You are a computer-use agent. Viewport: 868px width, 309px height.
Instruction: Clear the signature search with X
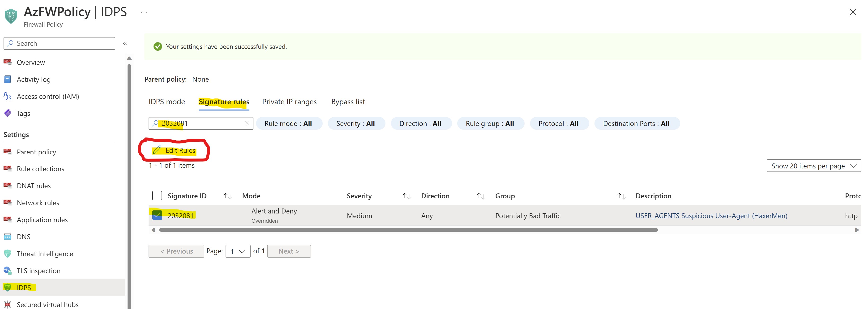tap(247, 124)
